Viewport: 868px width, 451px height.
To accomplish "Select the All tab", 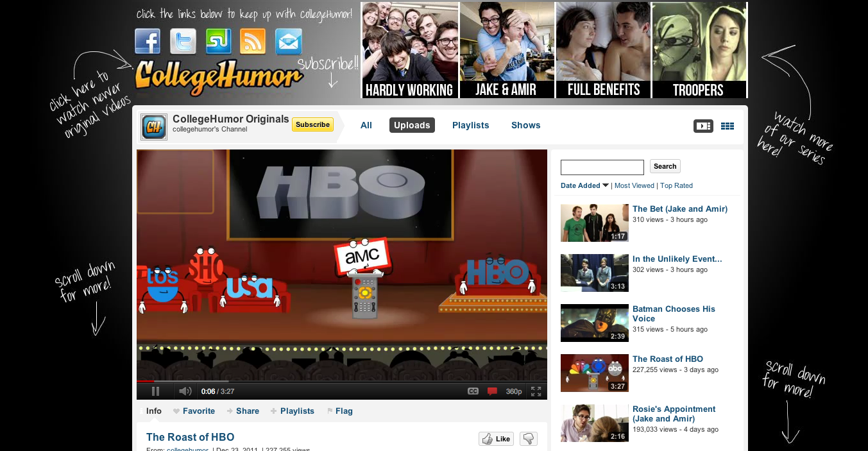I will coord(366,125).
